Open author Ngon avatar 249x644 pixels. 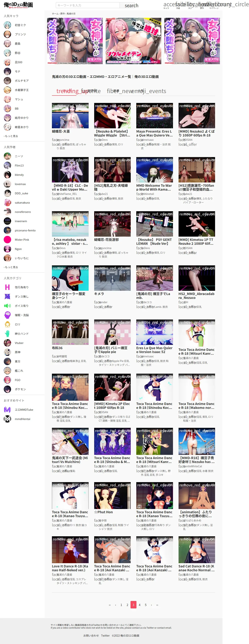(7, 249)
